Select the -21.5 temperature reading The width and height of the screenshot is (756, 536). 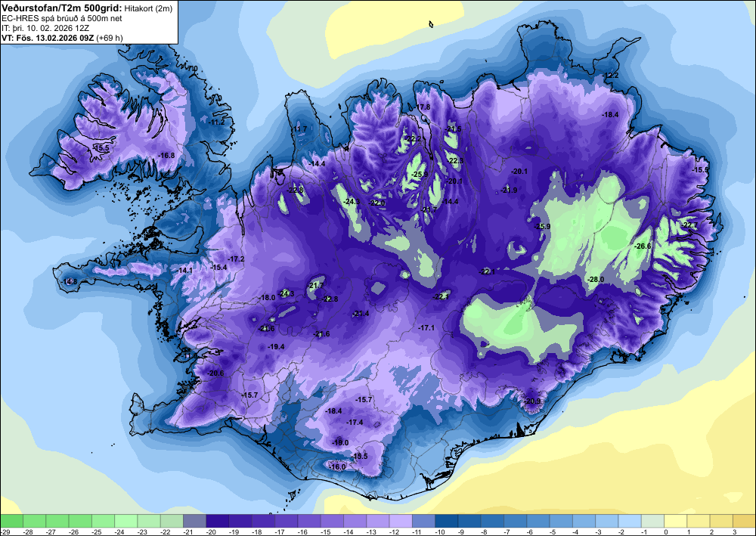click(x=453, y=129)
